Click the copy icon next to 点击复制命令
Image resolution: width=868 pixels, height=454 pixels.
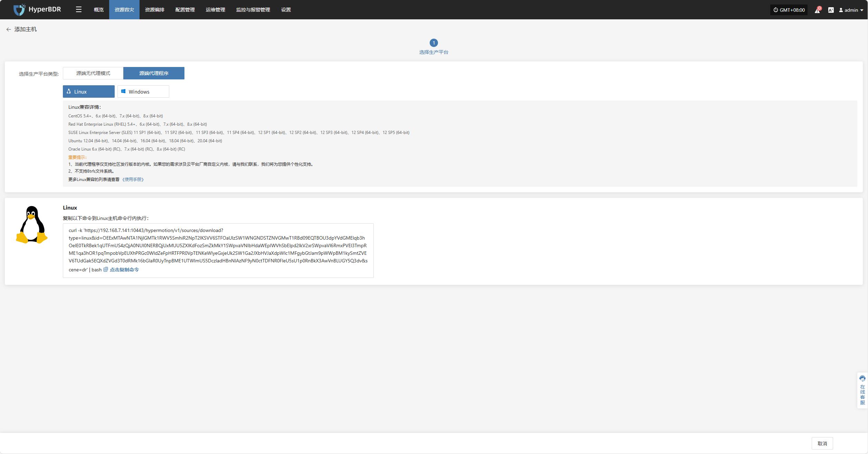106,269
